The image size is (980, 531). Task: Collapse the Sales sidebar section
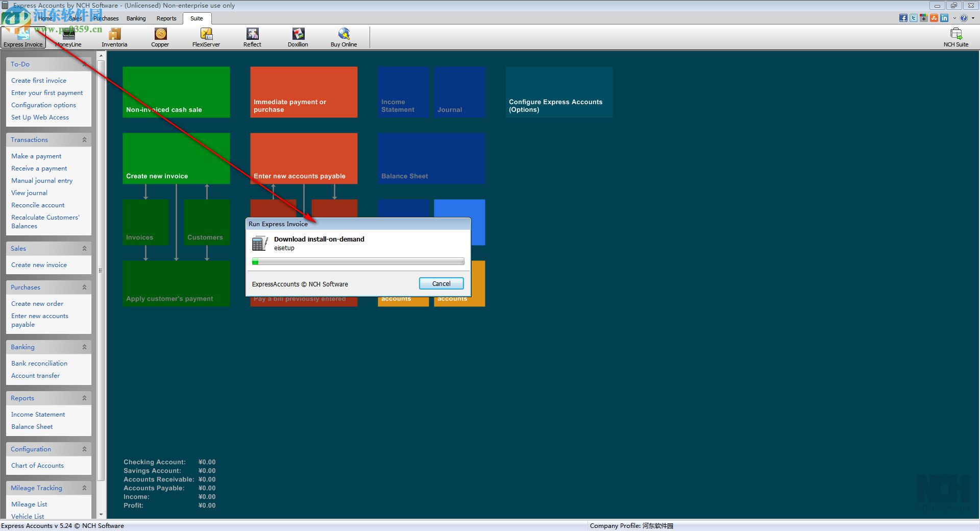tap(84, 249)
